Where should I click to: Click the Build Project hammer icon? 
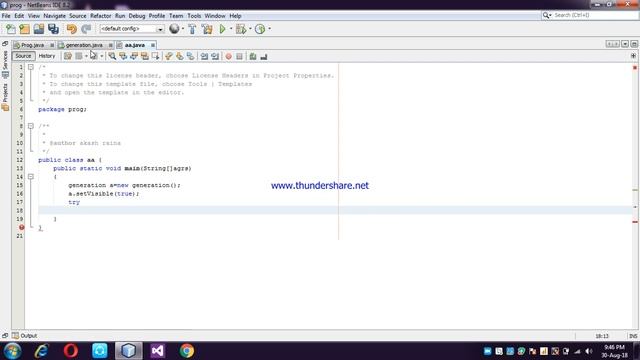tap(192, 29)
